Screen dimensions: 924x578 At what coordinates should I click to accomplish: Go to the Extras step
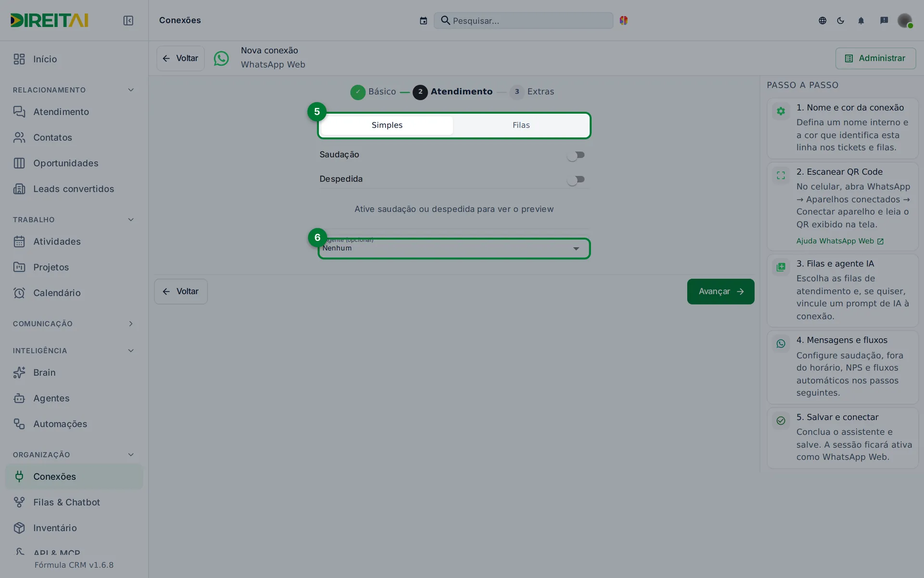(x=532, y=92)
